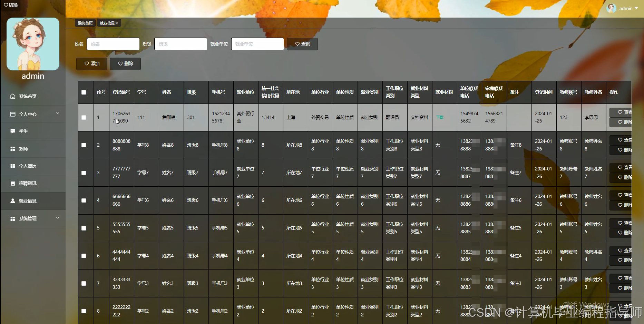This screenshot has width=644, height=324.
Task: Click the 查看 button for row 4
Action: (x=621, y=195)
